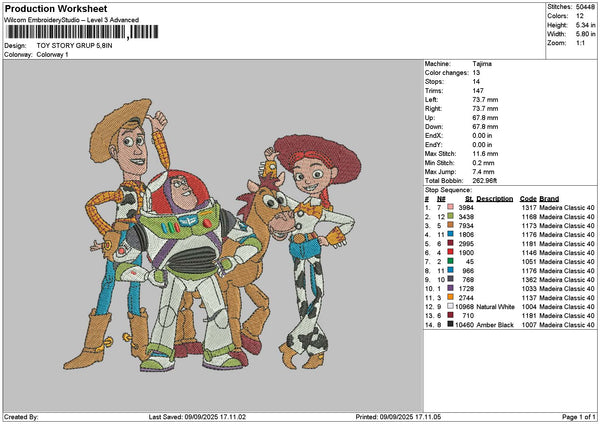Viewport: 600px width, 424px height.
Task: Select the stitch count '10460'
Action: tap(465, 325)
